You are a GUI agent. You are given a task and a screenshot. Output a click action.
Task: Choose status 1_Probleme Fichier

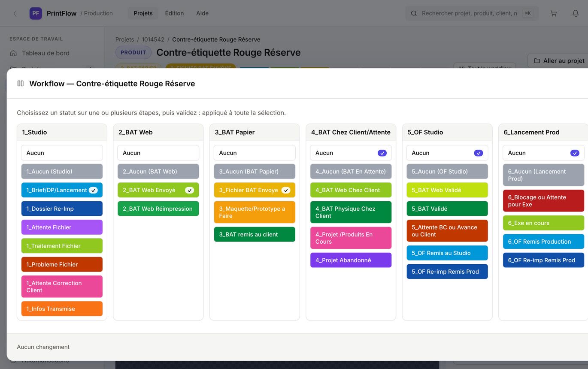tap(62, 264)
